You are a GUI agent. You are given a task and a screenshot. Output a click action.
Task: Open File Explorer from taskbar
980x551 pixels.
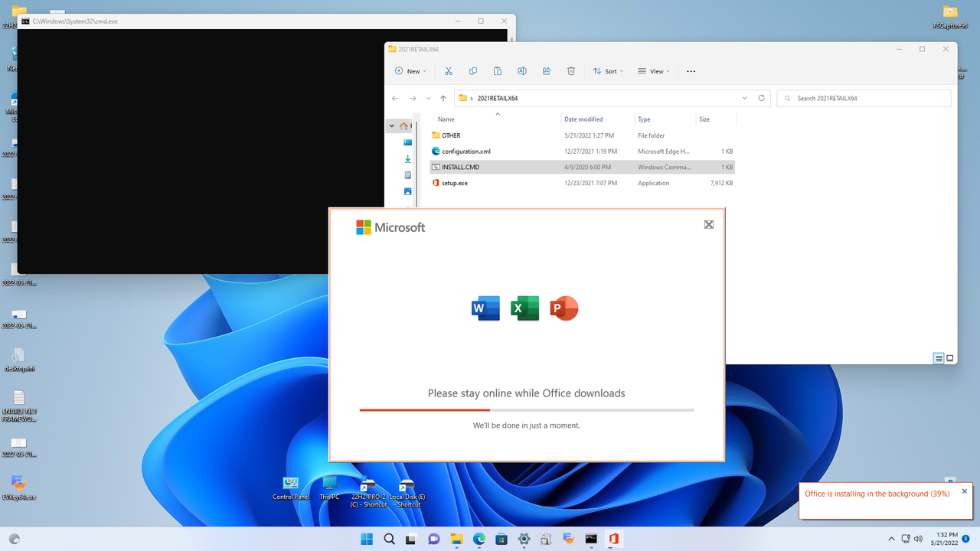click(x=457, y=539)
